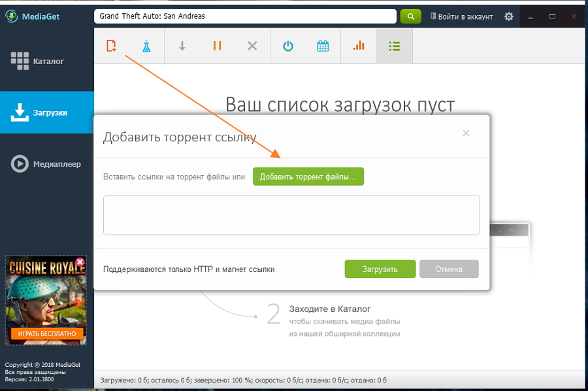Open the scheduler calendar icon

(323, 46)
